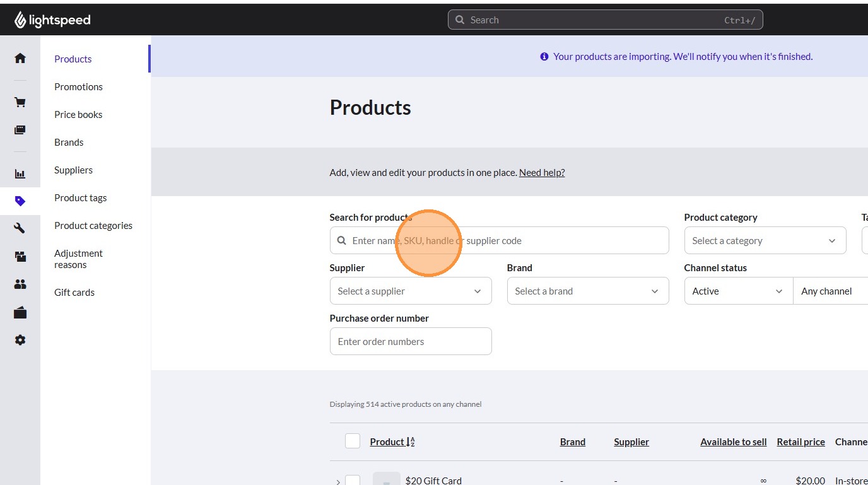The image size is (868, 485).
Task: Click the 'Your products are importing' banner message
Action: pos(683,57)
